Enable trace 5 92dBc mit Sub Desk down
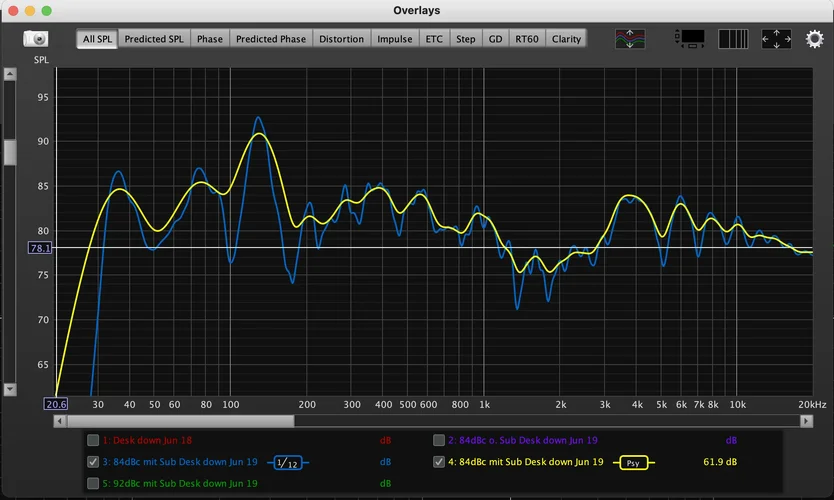This screenshot has width=834, height=500. pos(93,483)
